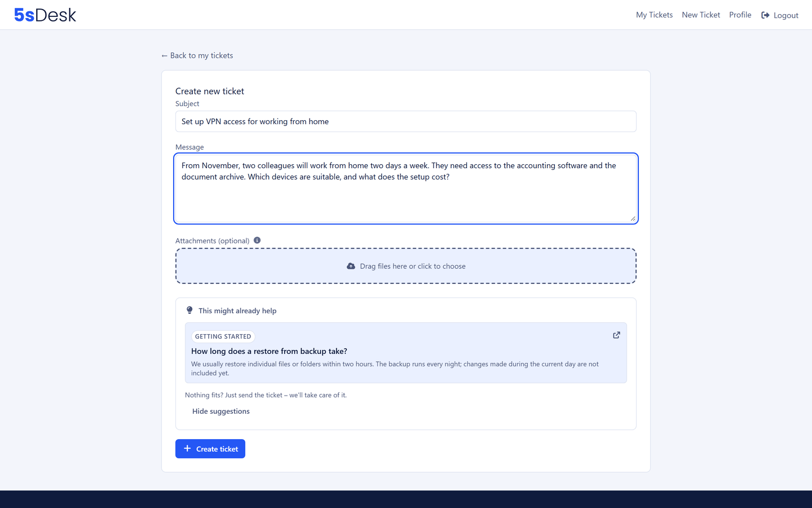Image resolution: width=812 pixels, height=508 pixels.
Task: Select Logout in the top navigation
Action: click(x=780, y=15)
